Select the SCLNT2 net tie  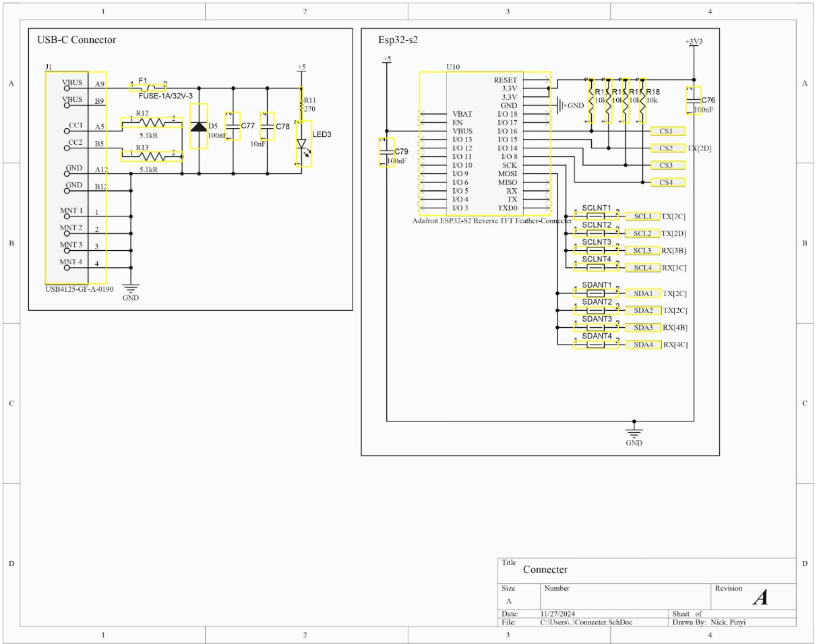pos(596,233)
